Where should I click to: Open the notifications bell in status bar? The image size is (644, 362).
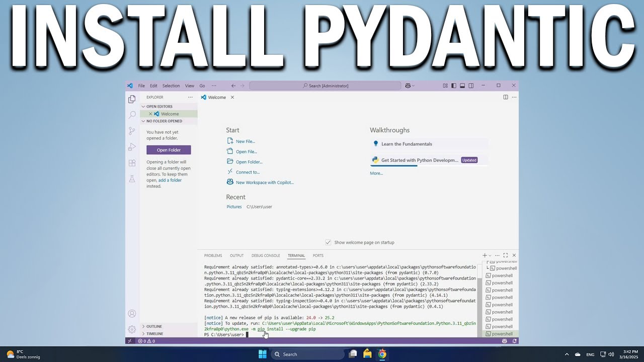click(x=514, y=341)
